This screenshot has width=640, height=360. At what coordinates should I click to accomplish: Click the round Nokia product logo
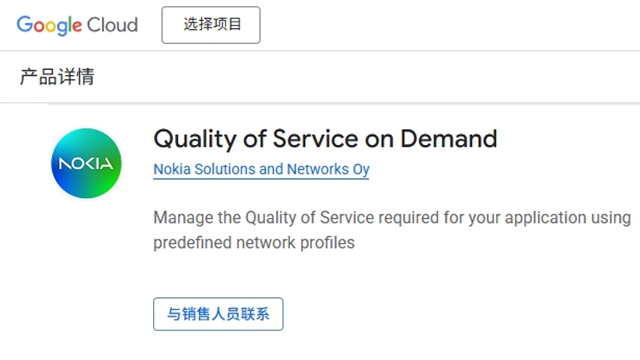click(x=86, y=163)
